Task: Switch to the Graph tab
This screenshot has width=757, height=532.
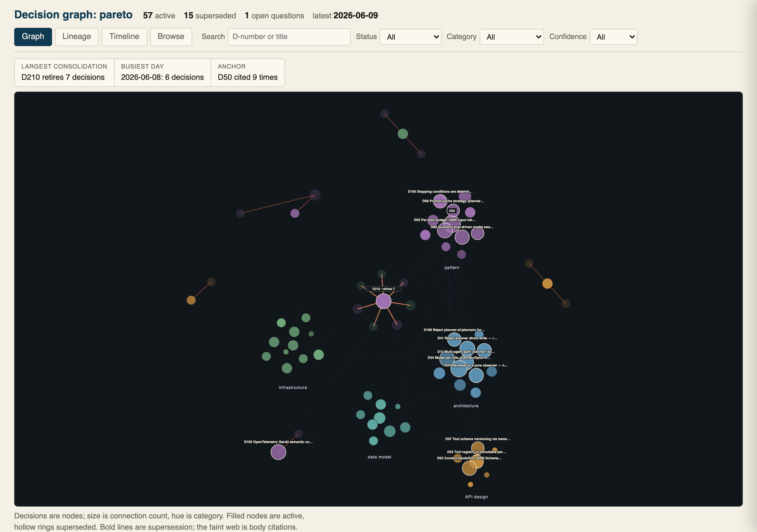Action: coord(33,37)
